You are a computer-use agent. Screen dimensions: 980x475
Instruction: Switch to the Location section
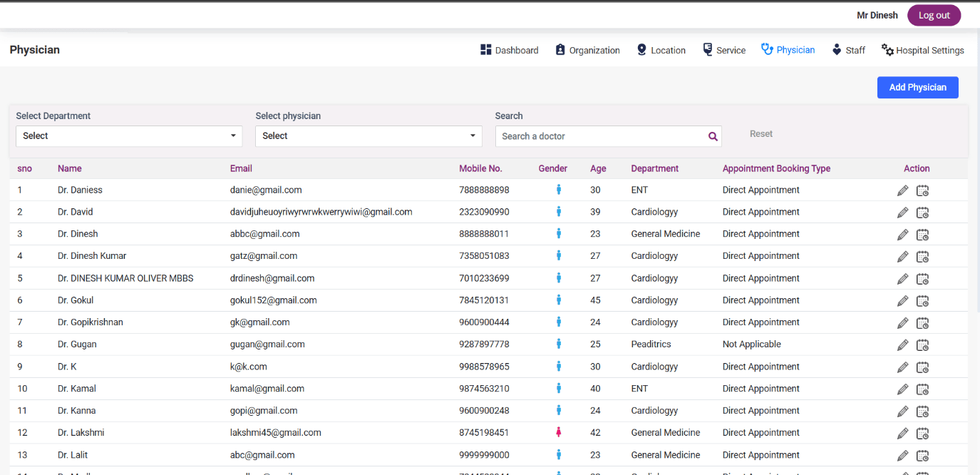[661, 50]
